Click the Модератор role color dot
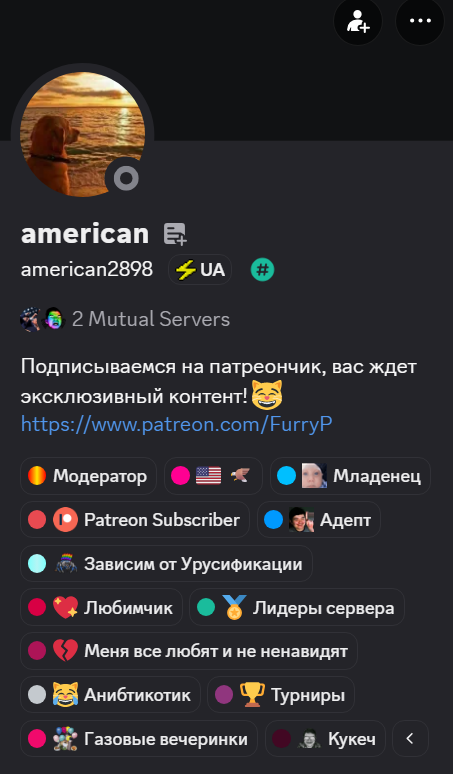453x774 pixels. coord(37,476)
